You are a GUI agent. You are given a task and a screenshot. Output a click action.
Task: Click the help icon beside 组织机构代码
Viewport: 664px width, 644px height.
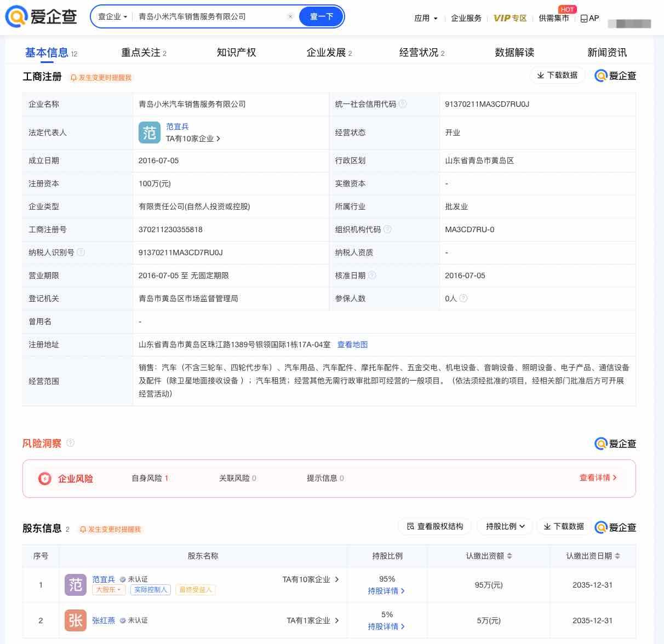coord(387,229)
